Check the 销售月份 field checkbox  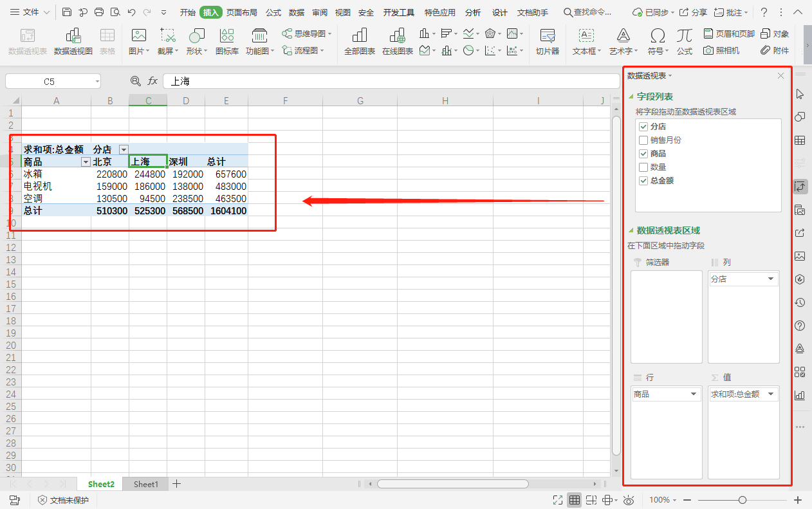643,140
